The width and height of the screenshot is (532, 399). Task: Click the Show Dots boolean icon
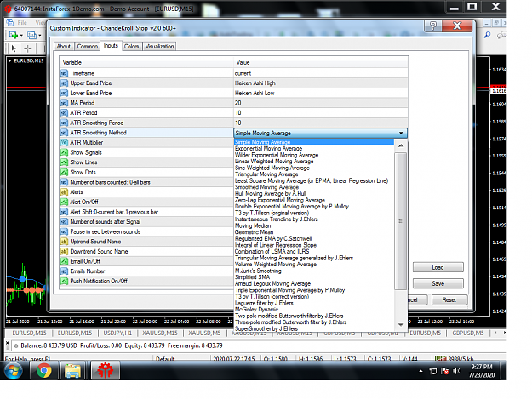(x=64, y=172)
